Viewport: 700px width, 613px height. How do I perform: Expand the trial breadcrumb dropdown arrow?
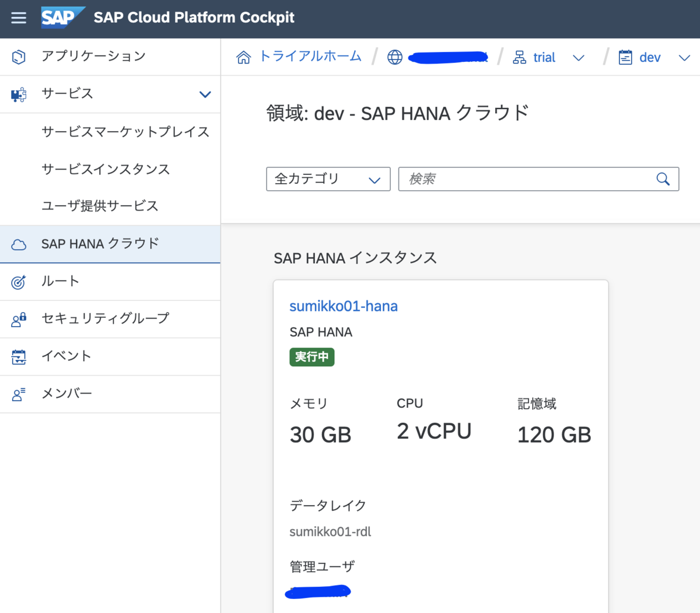pos(579,58)
